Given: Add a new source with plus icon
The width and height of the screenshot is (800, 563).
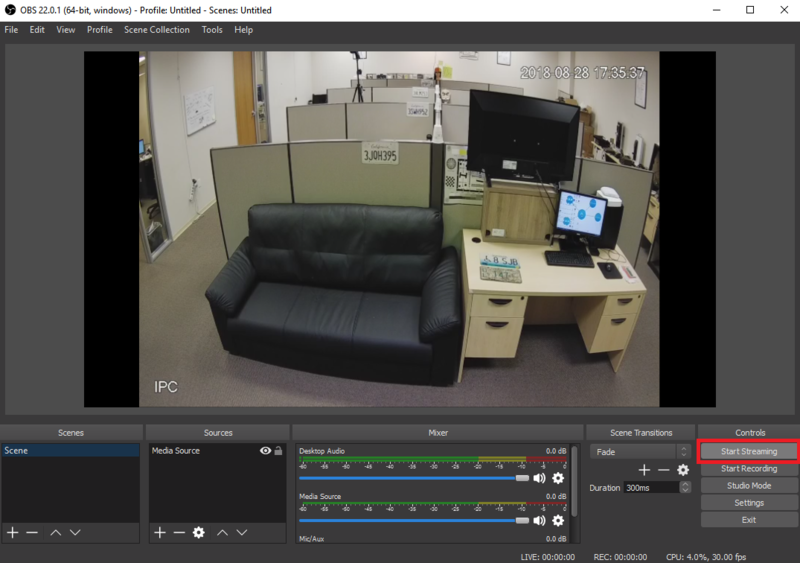Looking at the screenshot, I should [160, 532].
